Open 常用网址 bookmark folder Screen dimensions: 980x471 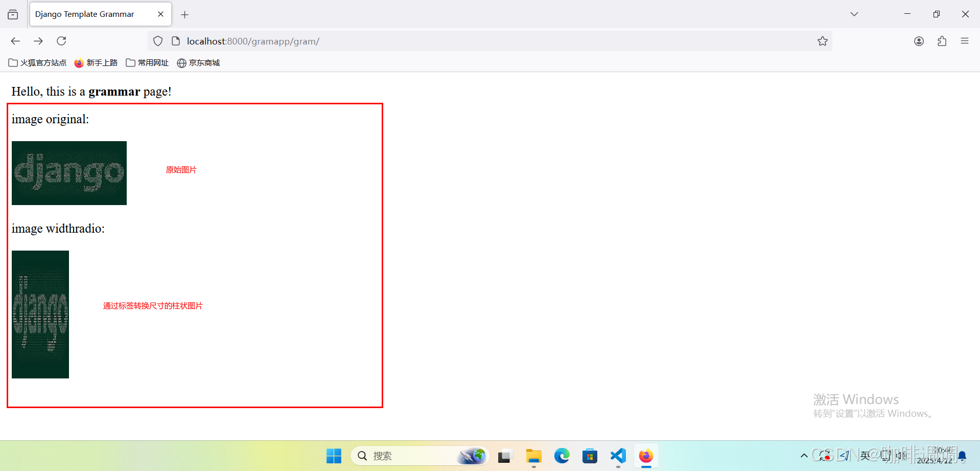click(x=147, y=62)
